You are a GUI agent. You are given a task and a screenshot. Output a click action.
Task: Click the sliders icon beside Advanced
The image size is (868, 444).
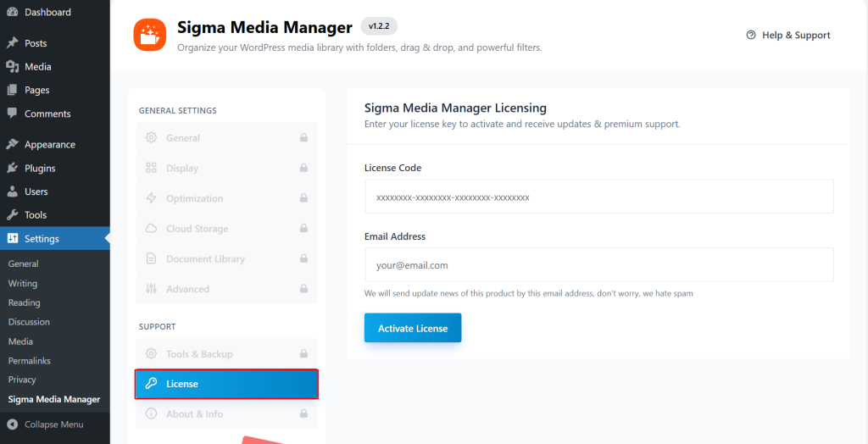click(x=151, y=289)
